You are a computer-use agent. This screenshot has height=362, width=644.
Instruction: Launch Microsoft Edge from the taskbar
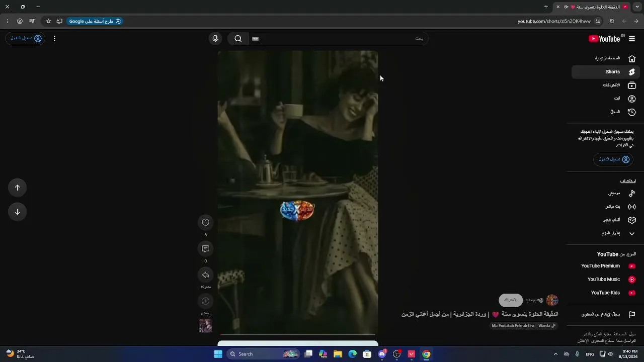pos(352,354)
